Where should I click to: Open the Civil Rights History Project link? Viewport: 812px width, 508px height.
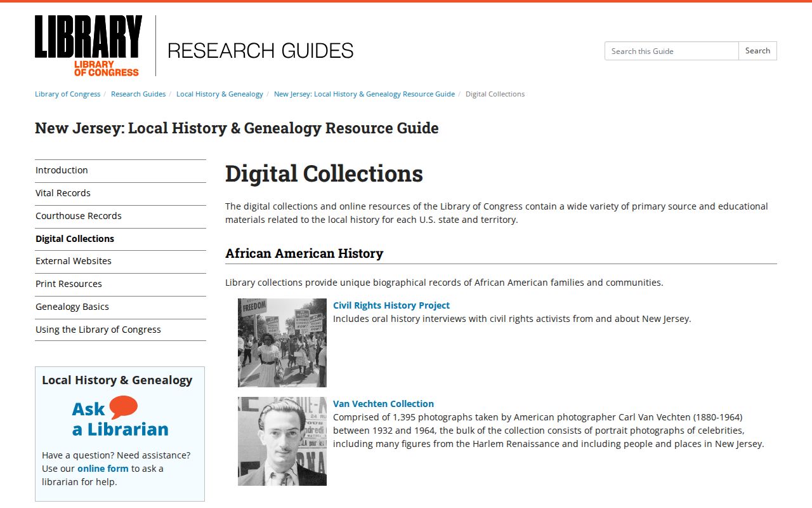point(391,305)
